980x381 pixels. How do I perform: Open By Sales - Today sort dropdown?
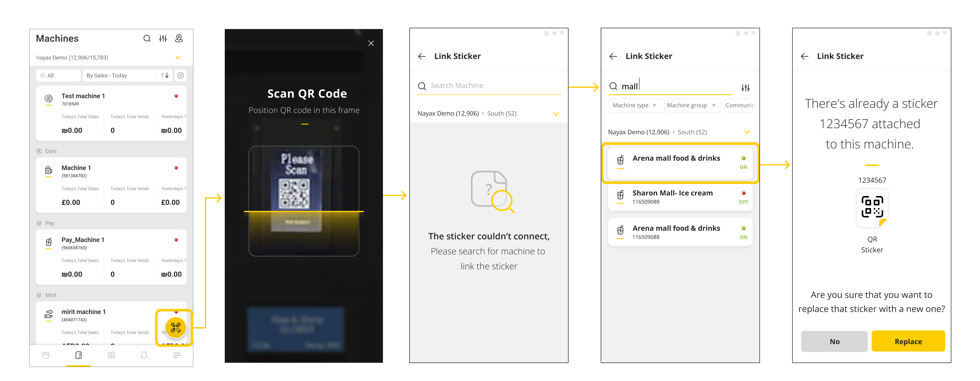[x=120, y=75]
